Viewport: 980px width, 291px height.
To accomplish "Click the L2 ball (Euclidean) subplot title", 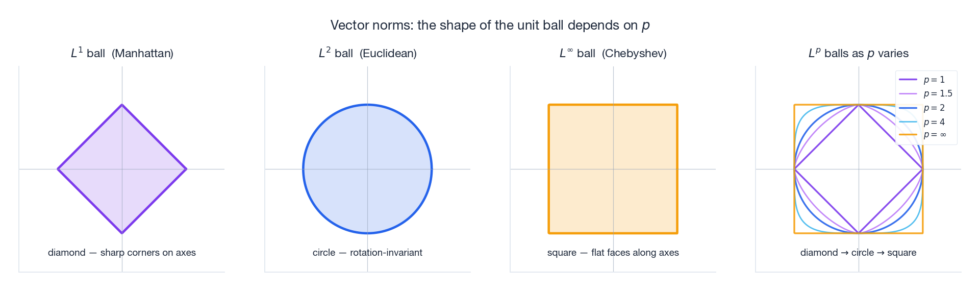I will coord(367,53).
